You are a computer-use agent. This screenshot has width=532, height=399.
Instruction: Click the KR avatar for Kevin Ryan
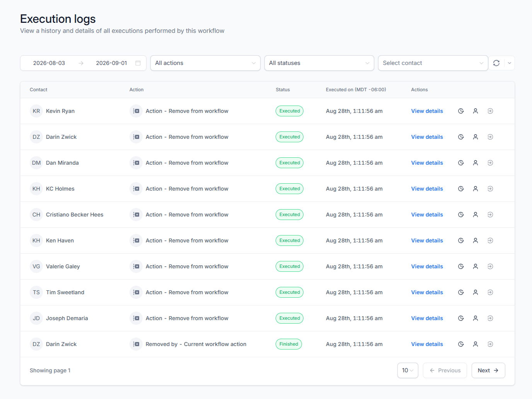[x=36, y=111]
